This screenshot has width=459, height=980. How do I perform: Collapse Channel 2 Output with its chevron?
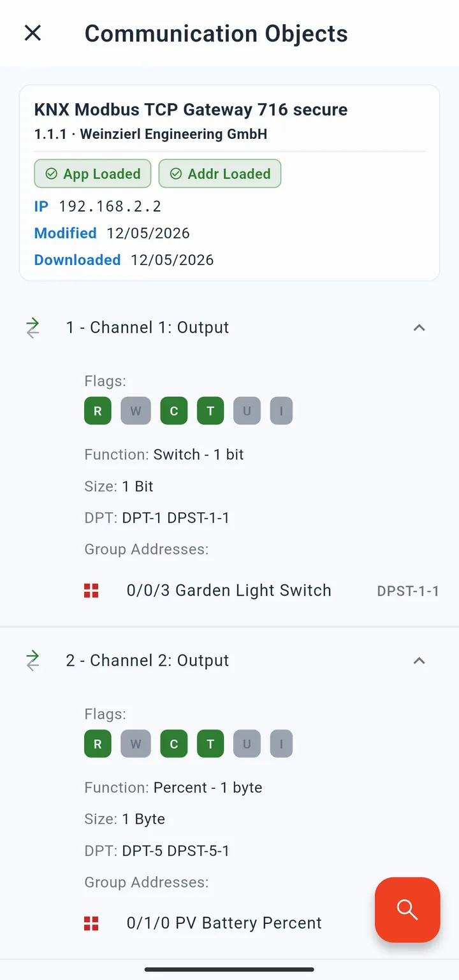(419, 661)
